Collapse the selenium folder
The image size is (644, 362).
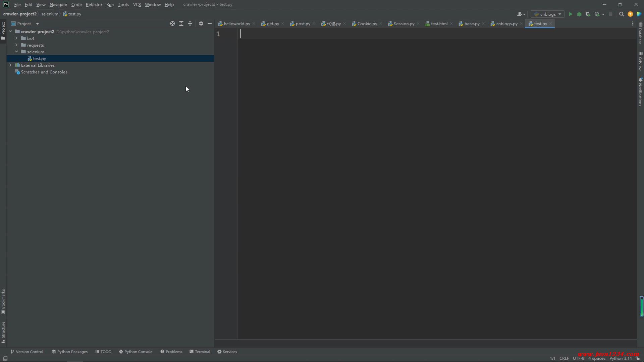tap(16, 52)
